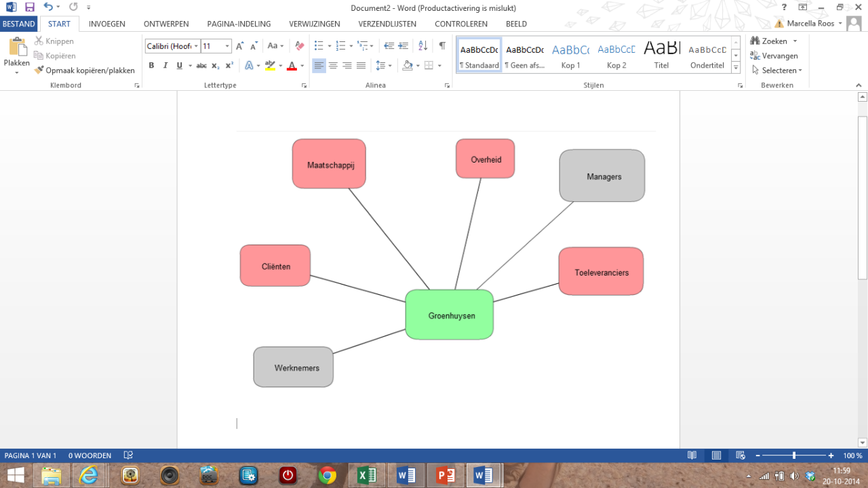Viewport: 868px width, 488px height.
Task: Switch to the BEELD tab
Action: pos(516,24)
